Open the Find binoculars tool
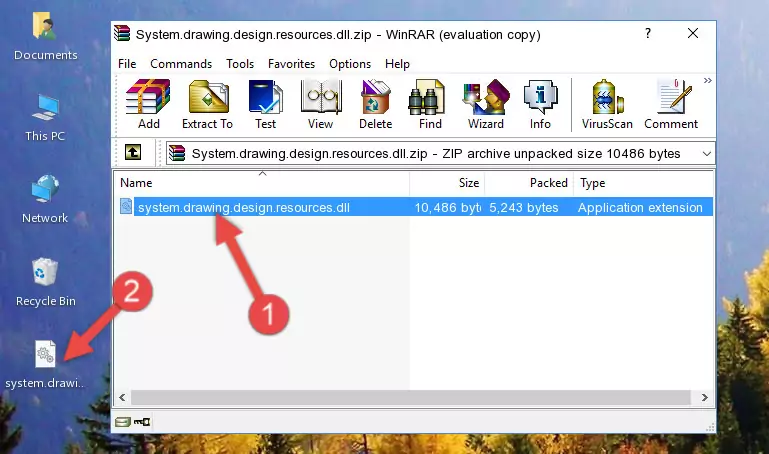Image resolution: width=769 pixels, height=454 pixels. 430,104
